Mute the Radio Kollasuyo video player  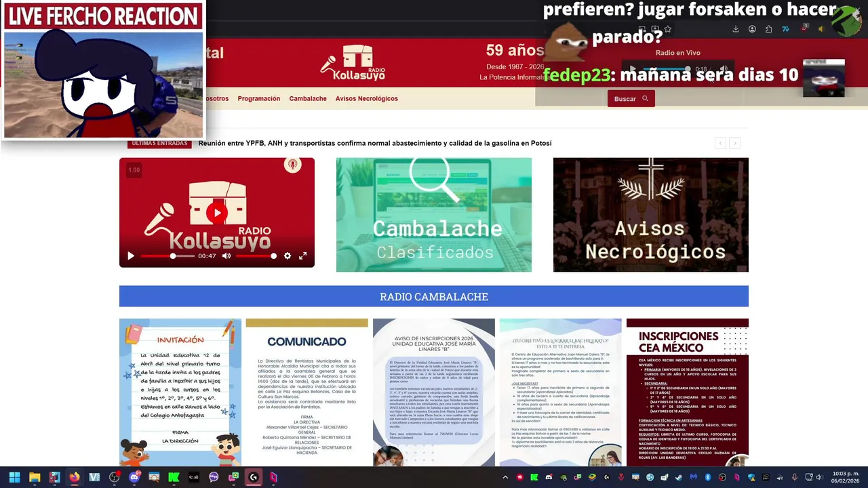(226, 256)
